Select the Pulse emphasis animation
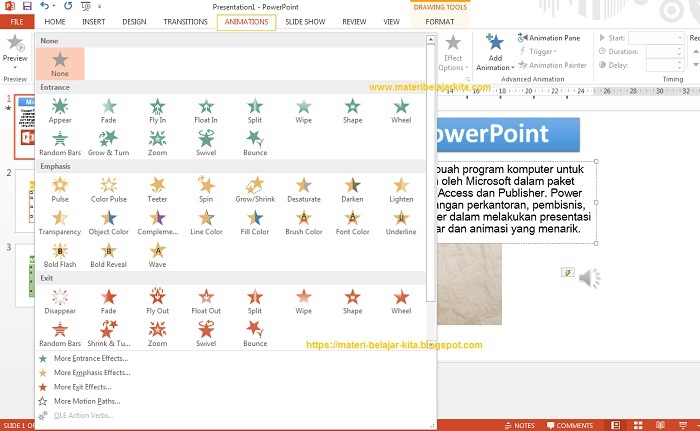The width and height of the screenshot is (700, 431). pos(60,190)
